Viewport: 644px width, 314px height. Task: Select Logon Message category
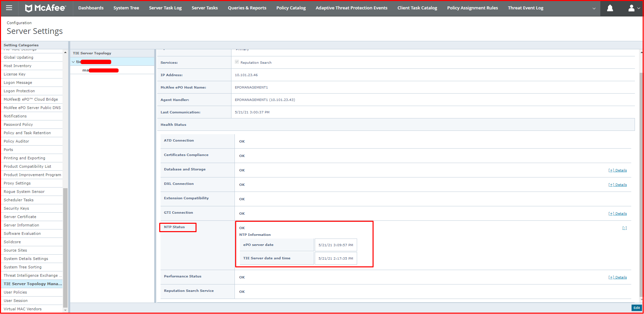click(32, 83)
